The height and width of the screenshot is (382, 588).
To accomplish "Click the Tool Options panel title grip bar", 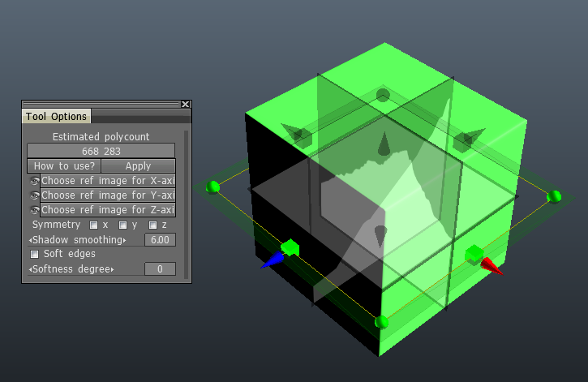I will pyautogui.click(x=101, y=104).
